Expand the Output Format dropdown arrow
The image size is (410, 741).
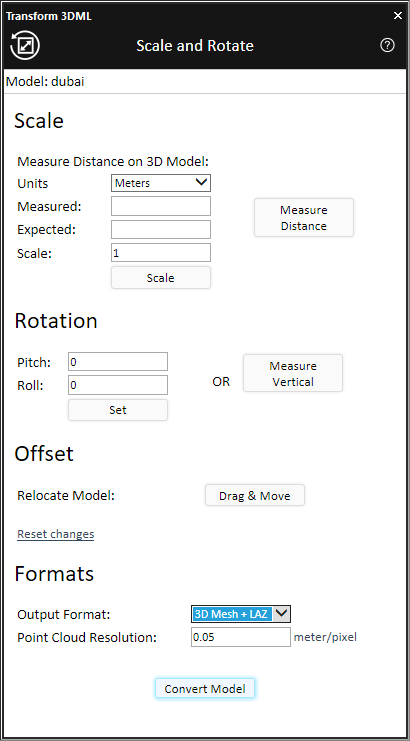point(281,614)
